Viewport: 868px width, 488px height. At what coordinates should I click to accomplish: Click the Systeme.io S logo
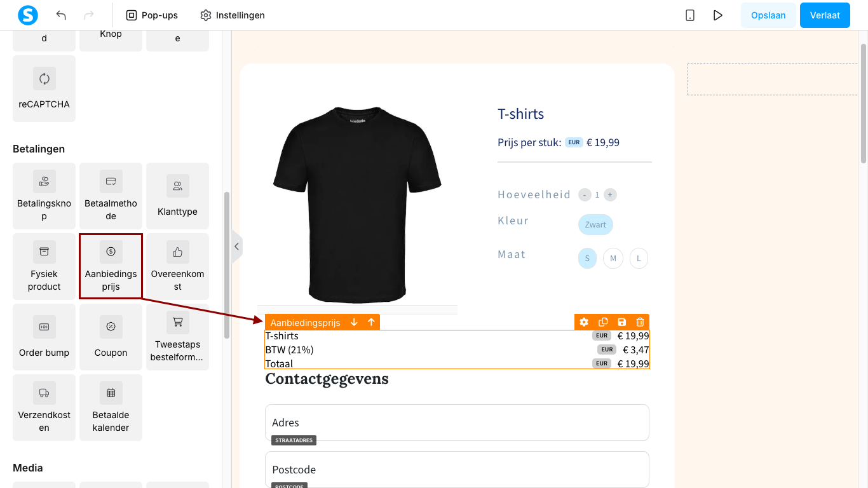(x=28, y=15)
